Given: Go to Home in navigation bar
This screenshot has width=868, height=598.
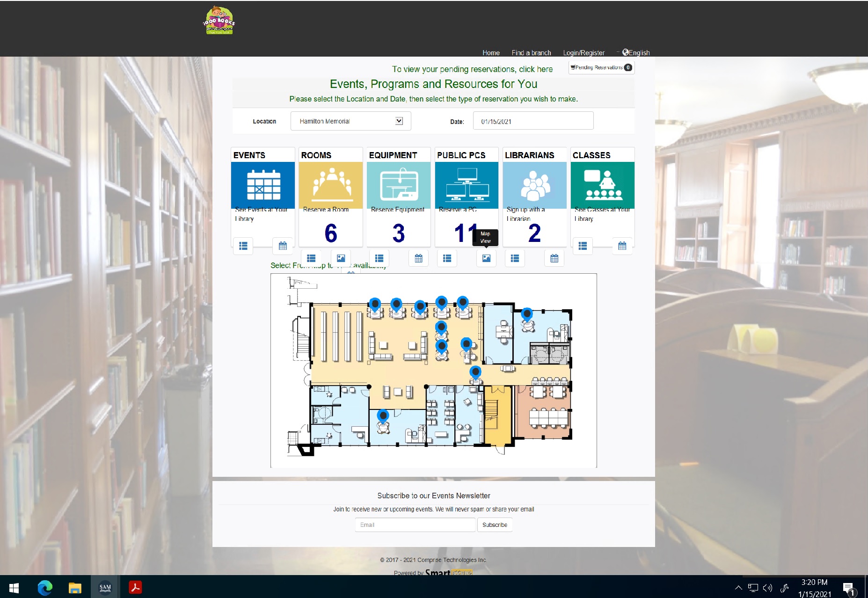Looking at the screenshot, I should 491,53.
